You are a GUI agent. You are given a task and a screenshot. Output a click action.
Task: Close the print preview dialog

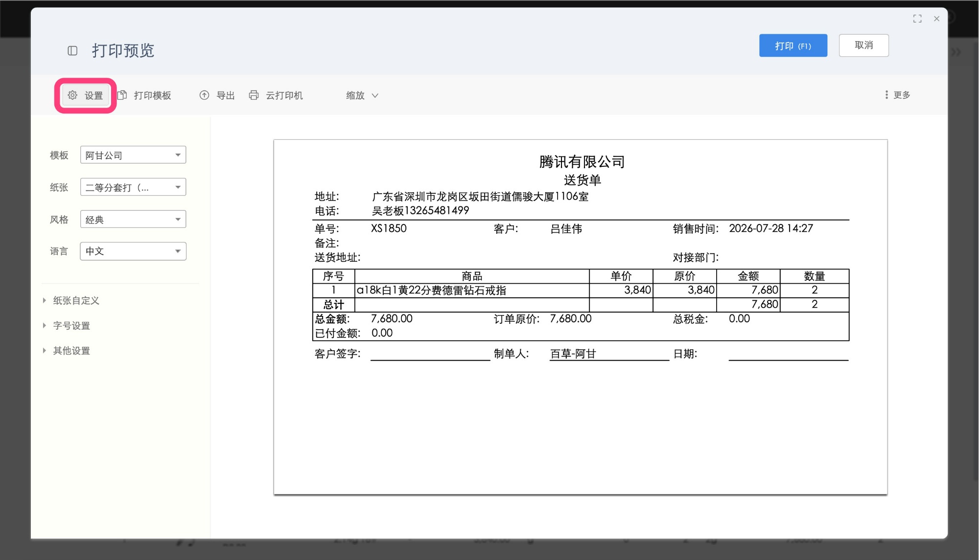click(936, 19)
